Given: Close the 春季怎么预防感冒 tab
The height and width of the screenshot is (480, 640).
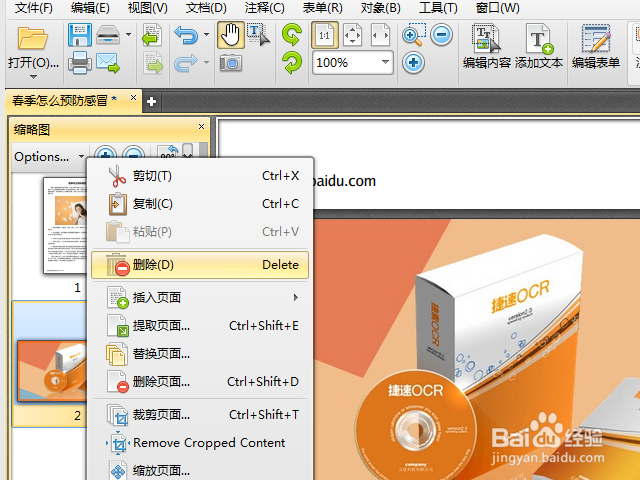Looking at the screenshot, I should pyautogui.click(x=133, y=98).
